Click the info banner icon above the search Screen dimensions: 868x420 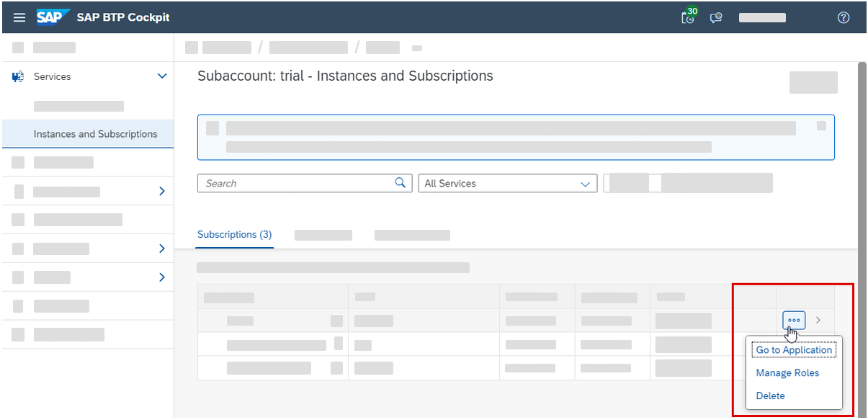tap(212, 128)
